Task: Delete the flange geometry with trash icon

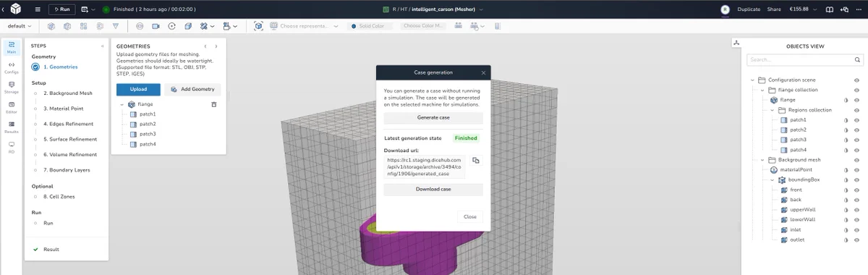Action: coord(213,104)
